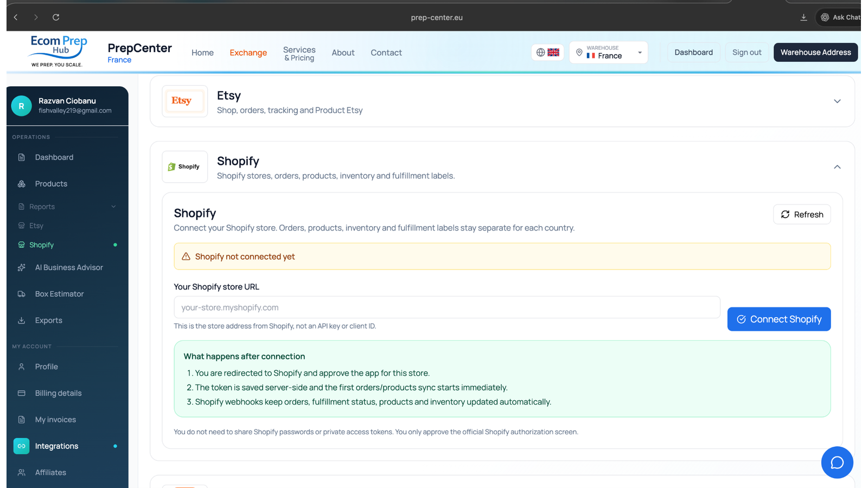Select the Exchange nav item

coord(248,53)
